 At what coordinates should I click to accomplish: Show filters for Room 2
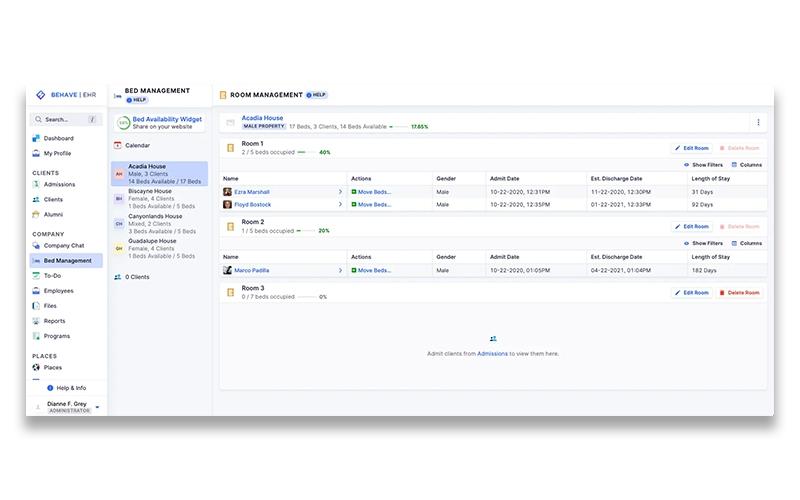(x=703, y=243)
